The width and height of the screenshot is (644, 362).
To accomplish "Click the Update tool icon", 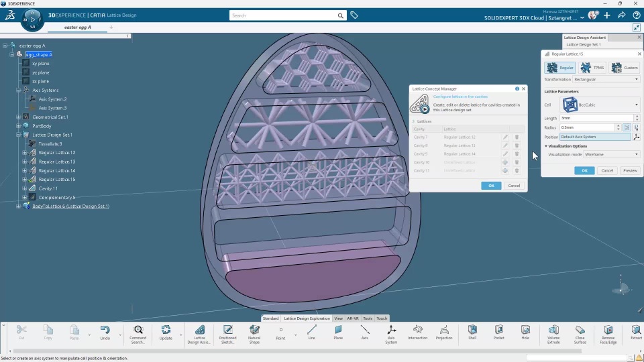I will [166, 333].
